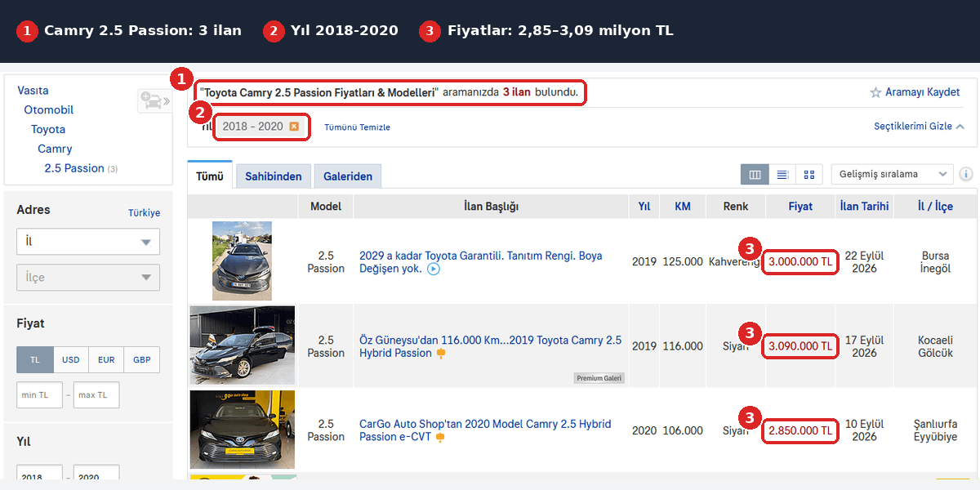Viewport: 980px width, 490px height.
Task: Sort listings by the KM column header
Action: (x=683, y=207)
